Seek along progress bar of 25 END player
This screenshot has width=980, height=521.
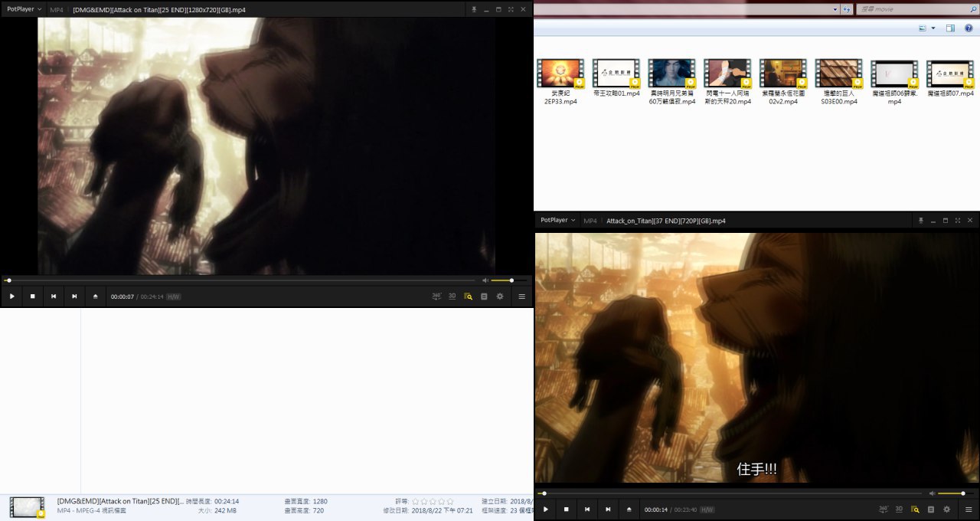(240, 280)
